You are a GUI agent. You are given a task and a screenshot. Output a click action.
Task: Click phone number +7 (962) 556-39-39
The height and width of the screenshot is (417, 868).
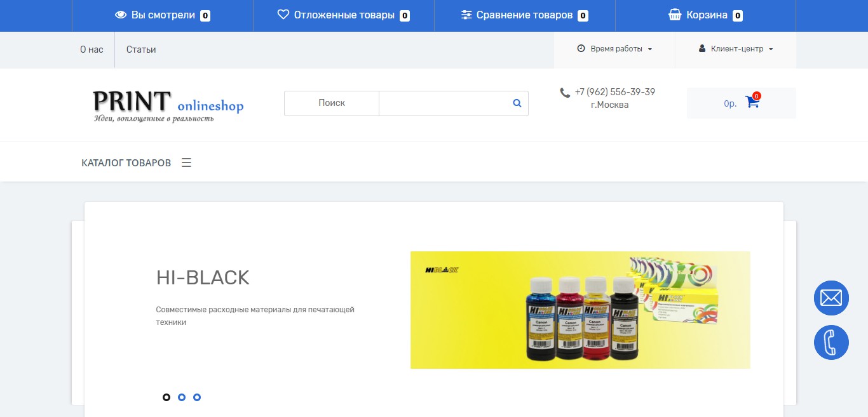click(615, 92)
